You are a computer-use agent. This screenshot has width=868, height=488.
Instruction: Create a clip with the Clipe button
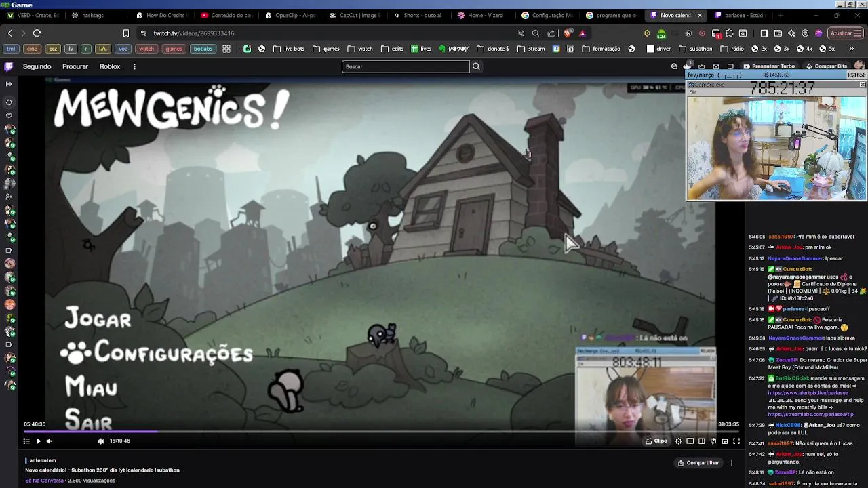(656, 441)
